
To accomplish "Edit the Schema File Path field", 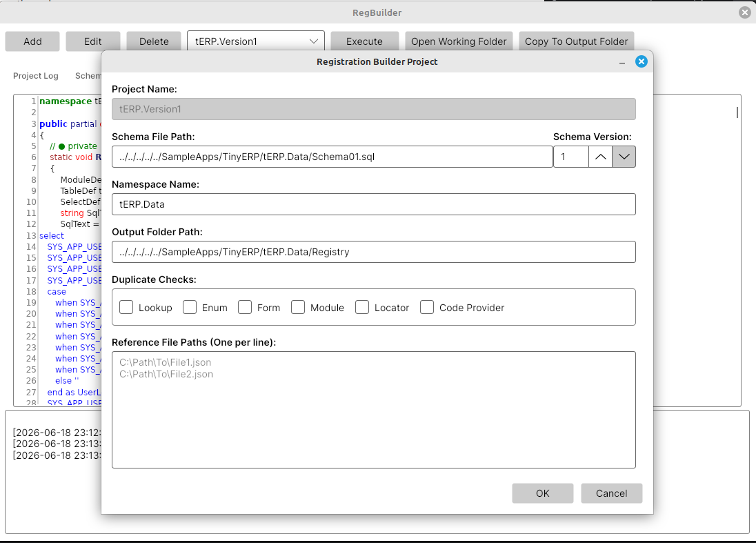I will coord(332,157).
